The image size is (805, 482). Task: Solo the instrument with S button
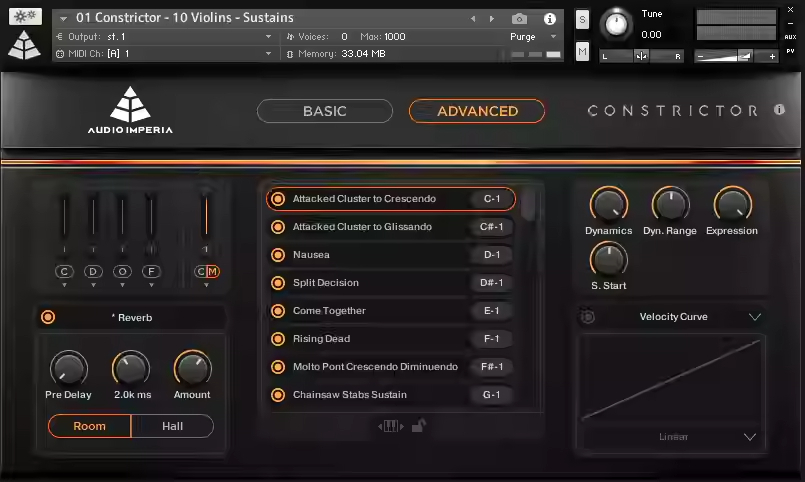582,20
